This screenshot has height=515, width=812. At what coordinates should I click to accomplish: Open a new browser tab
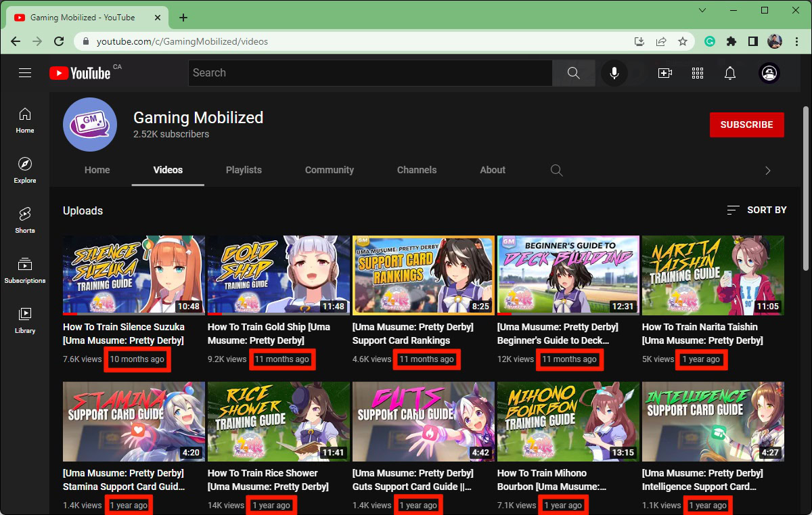pos(183,18)
